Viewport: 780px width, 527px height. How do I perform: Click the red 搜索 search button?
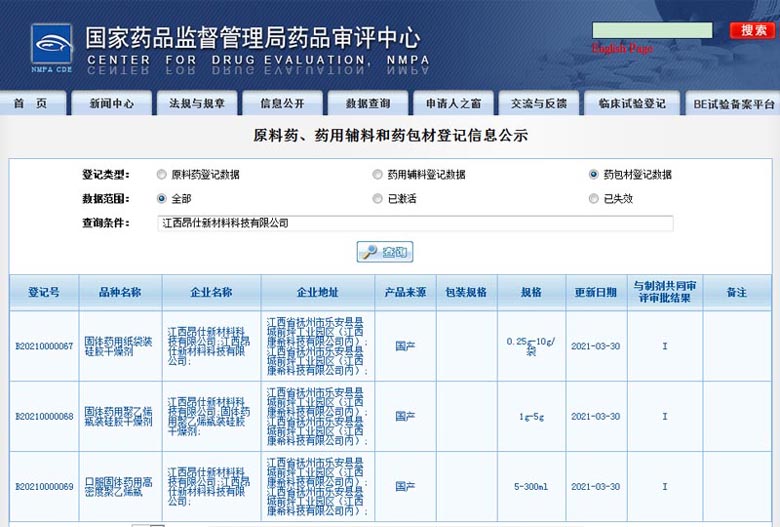pyautogui.click(x=751, y=30)
